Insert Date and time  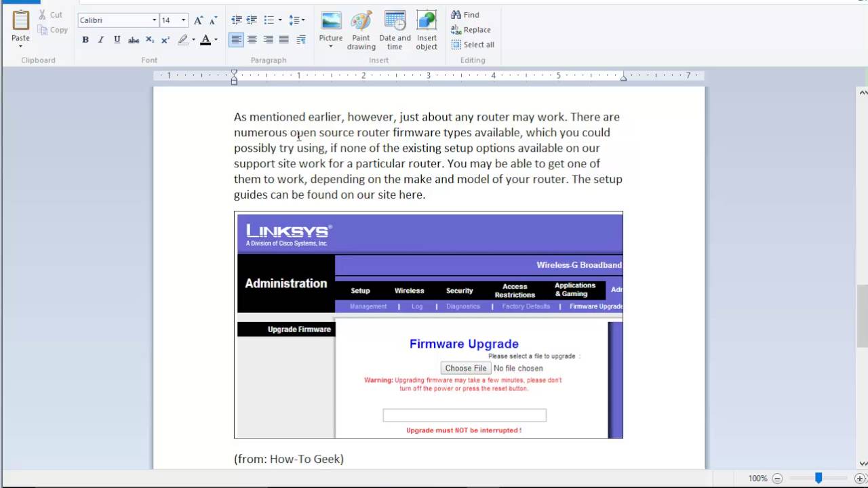(x=395, y=30)
